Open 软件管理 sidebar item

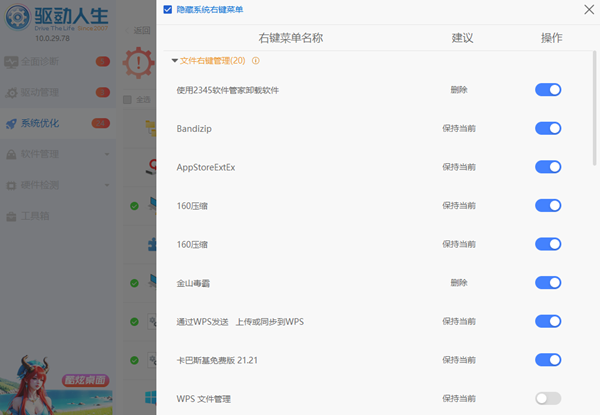(x=57, y=154)
